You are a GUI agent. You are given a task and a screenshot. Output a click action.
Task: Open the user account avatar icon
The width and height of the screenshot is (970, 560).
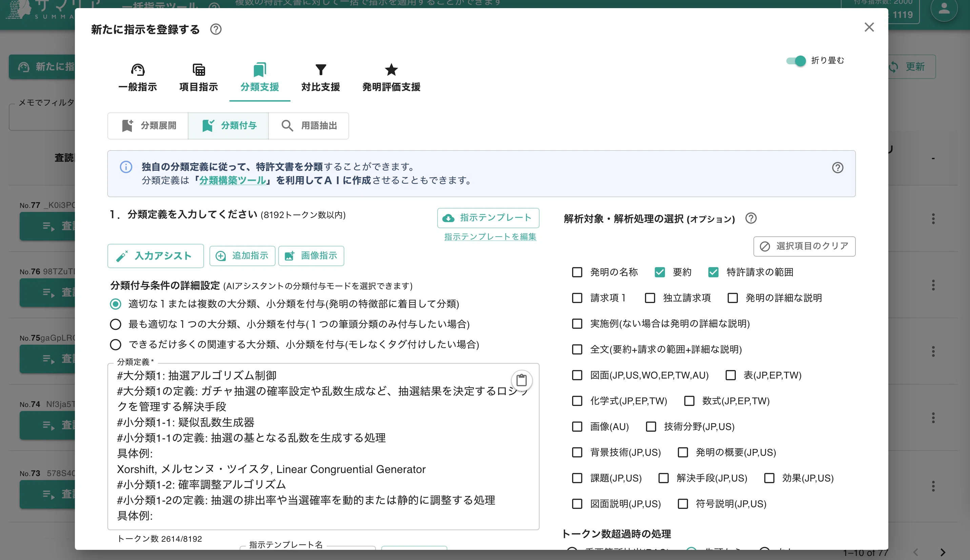(x=944, y=8)
